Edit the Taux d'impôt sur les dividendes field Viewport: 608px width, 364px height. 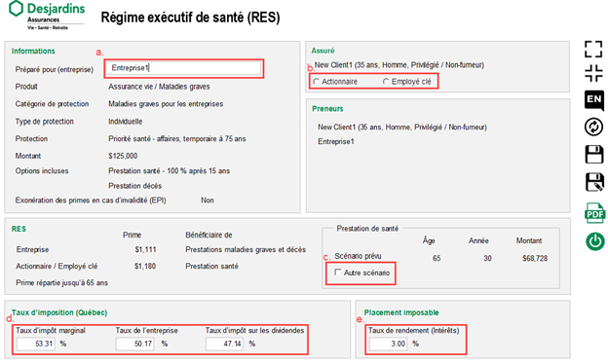click(x=224, y=344)
